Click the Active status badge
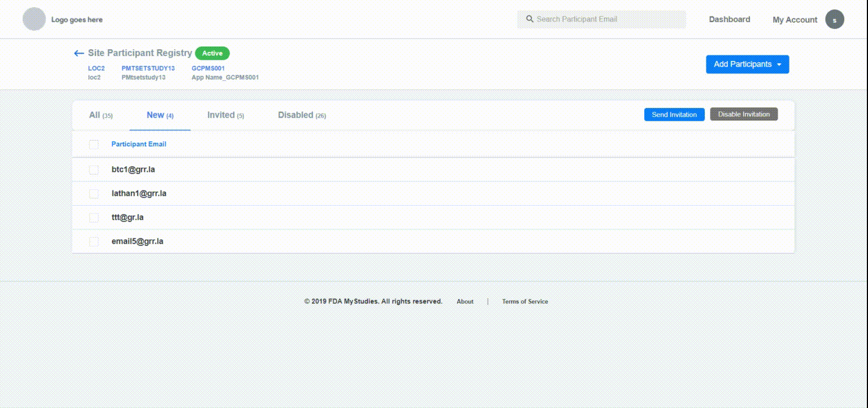Viewport: 868px width, 408px height. (212, 53)
